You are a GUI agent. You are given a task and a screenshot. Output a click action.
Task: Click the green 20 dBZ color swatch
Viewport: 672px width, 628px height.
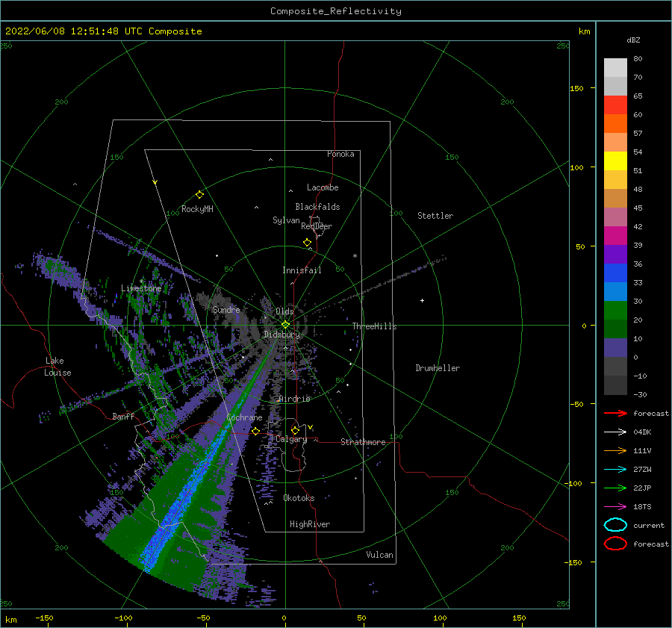tap(615, 311)
